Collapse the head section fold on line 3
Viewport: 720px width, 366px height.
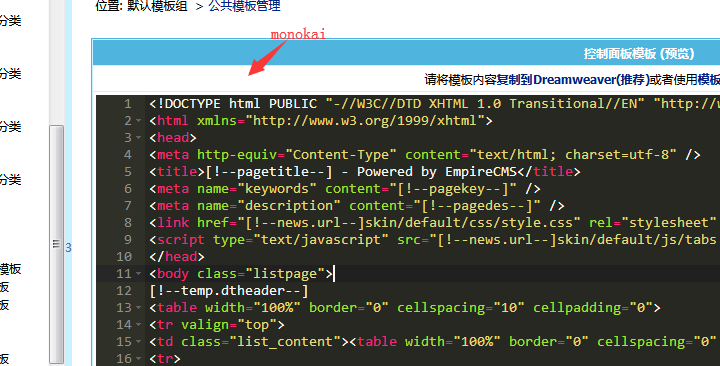139,138
